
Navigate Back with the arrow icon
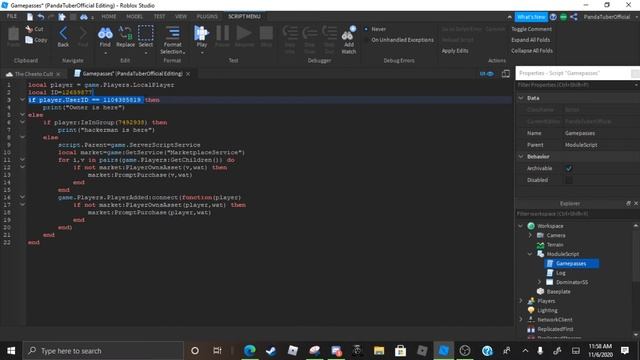[63, 33]
